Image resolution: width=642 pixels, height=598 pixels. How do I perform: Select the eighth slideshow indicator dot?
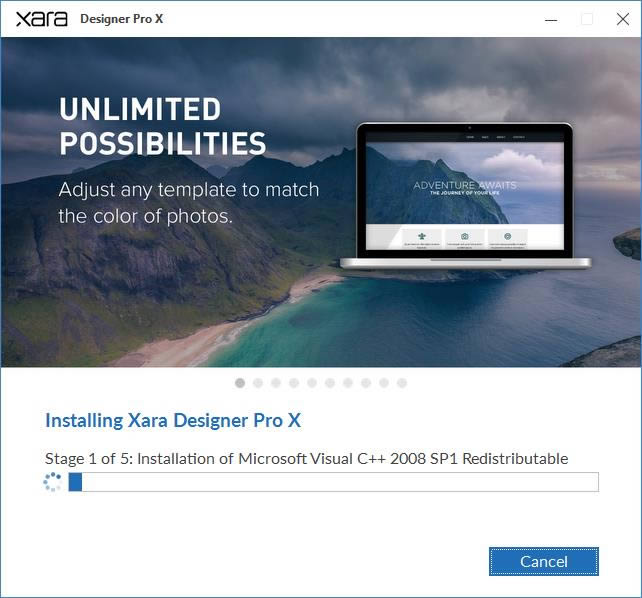[x=366, y=383]
